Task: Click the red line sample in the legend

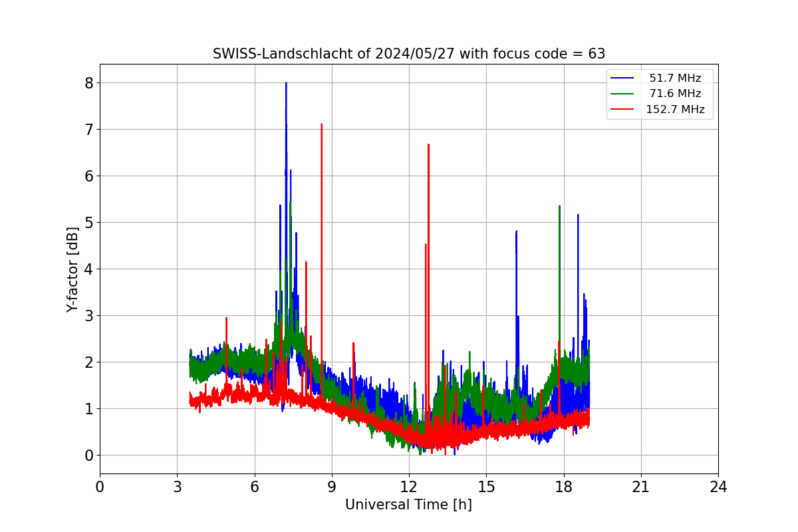Action: [x=622, y=110]
